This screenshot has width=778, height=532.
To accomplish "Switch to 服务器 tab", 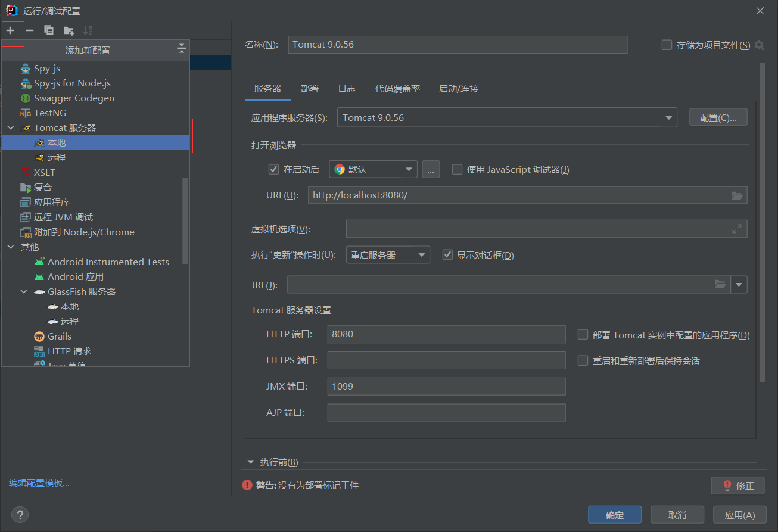I will coord(267,89).
